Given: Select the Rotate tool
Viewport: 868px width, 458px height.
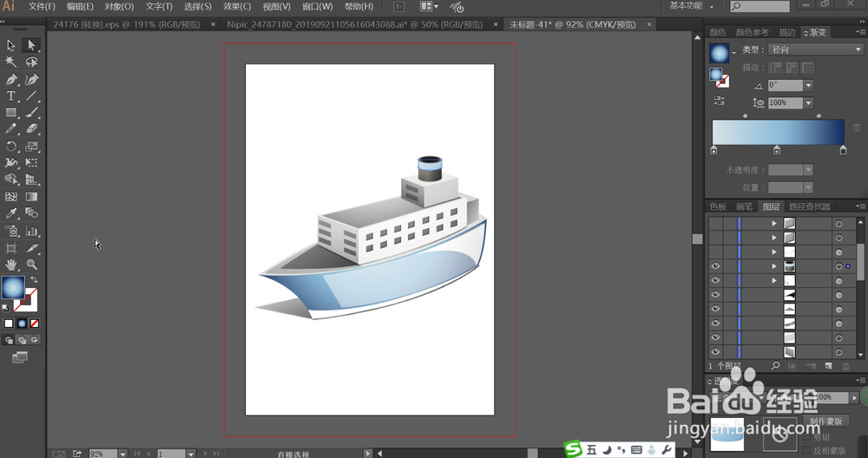Looking at the screenshot, I should tap(10, 147).
